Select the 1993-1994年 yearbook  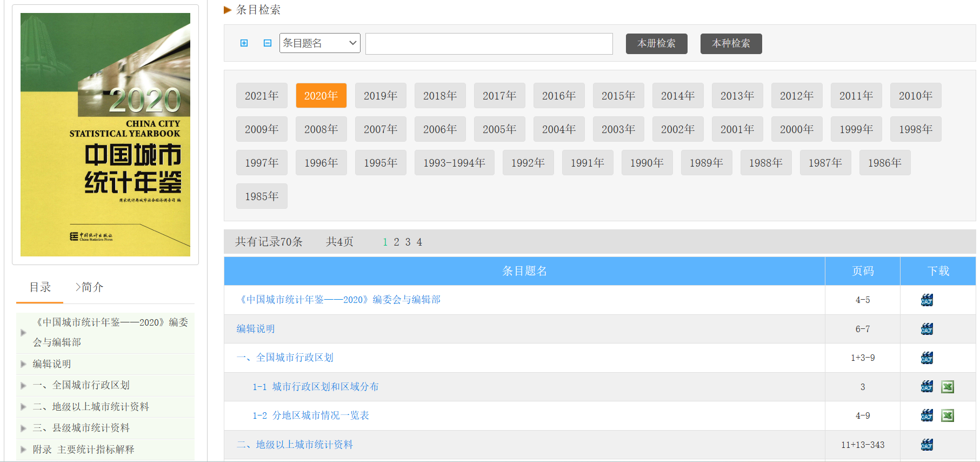pos(454,163)
